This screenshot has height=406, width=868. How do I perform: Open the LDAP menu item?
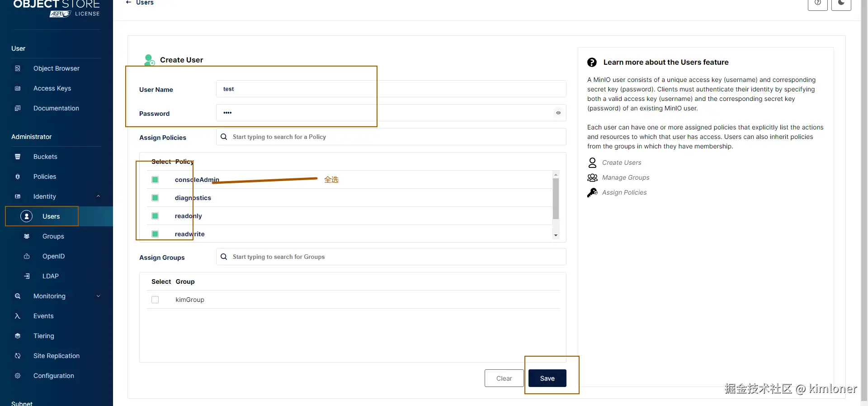click(x=50, y=276)
